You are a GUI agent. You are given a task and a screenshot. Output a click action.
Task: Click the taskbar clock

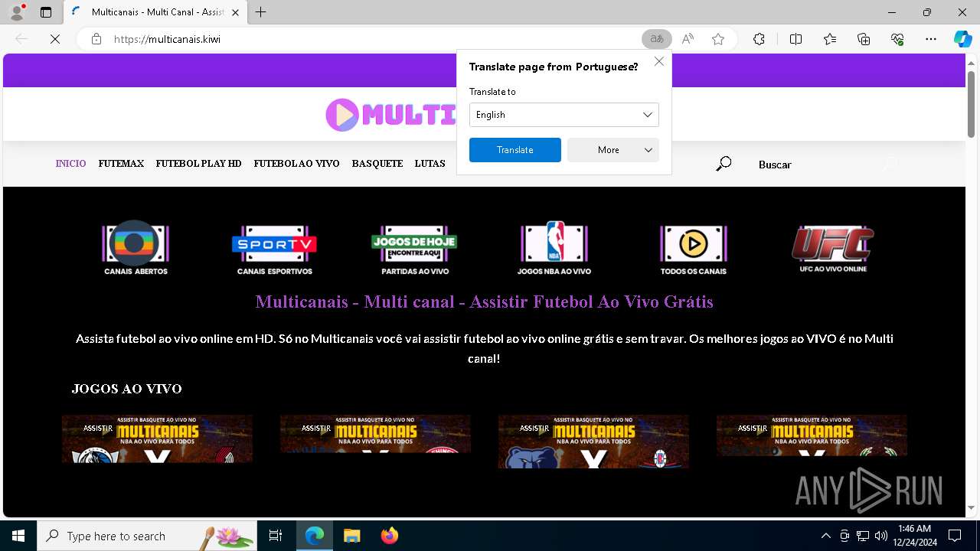[914, 536]
